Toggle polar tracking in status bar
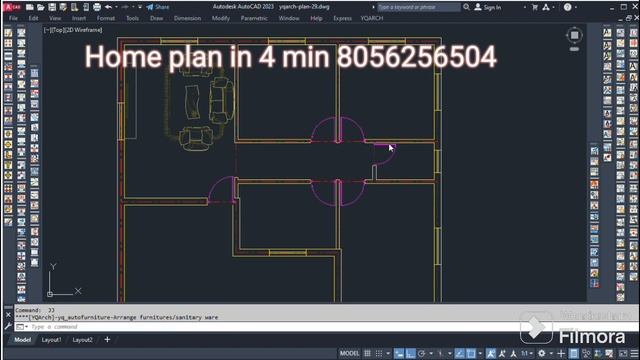 (x=422, y=353)
